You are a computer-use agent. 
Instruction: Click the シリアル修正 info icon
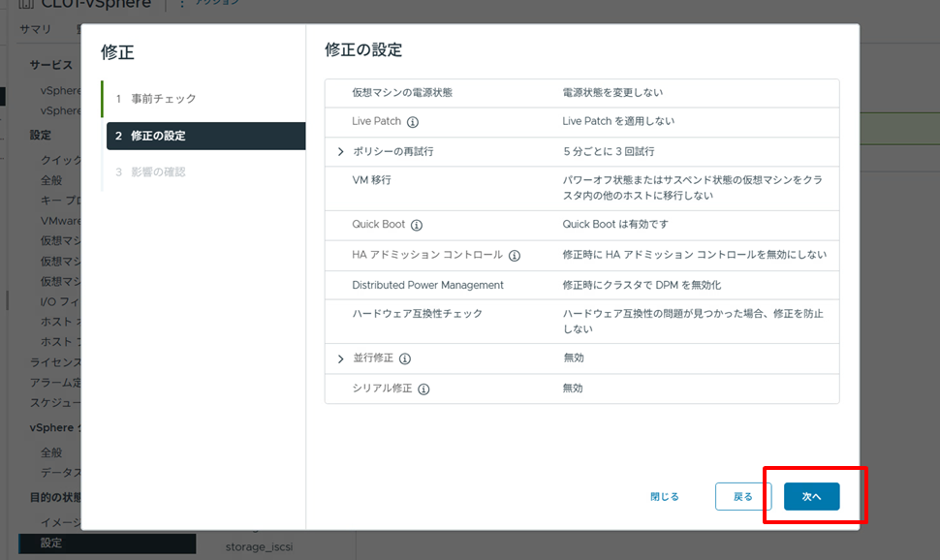[x=423, y=389]
